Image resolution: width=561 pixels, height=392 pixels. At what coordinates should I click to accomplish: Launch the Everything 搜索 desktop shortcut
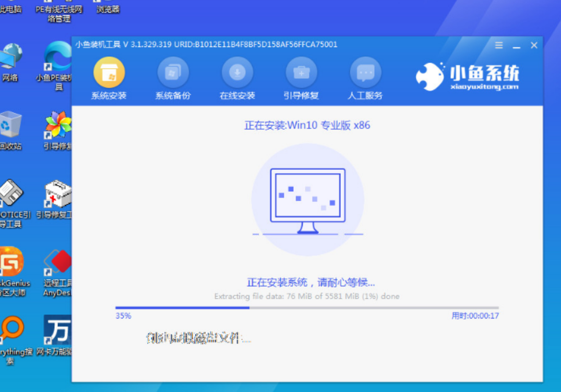point(11,329)
